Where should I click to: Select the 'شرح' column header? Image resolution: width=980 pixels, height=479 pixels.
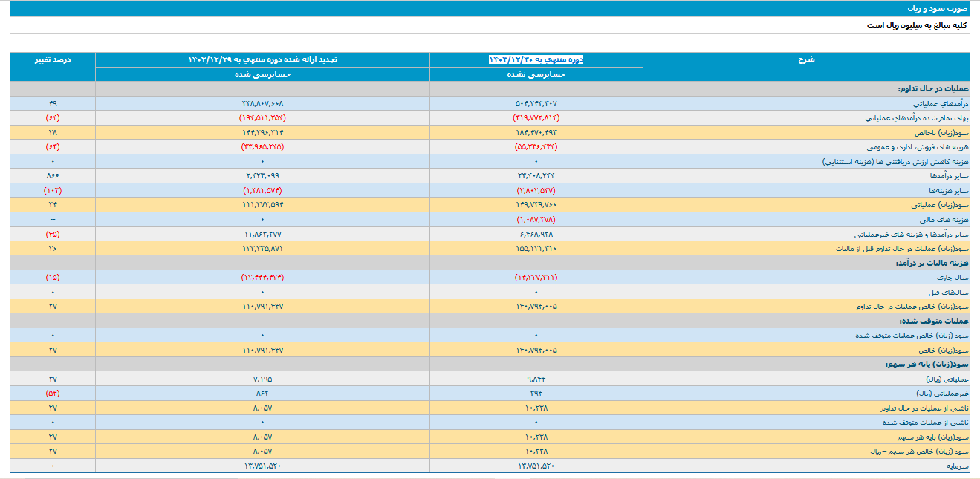point(805,59)
